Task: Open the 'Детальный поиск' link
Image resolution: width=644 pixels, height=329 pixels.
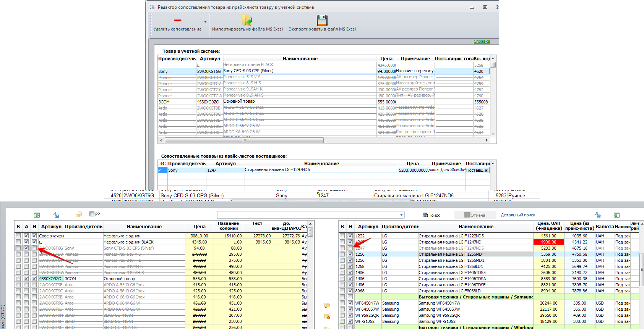Action: 518,215
